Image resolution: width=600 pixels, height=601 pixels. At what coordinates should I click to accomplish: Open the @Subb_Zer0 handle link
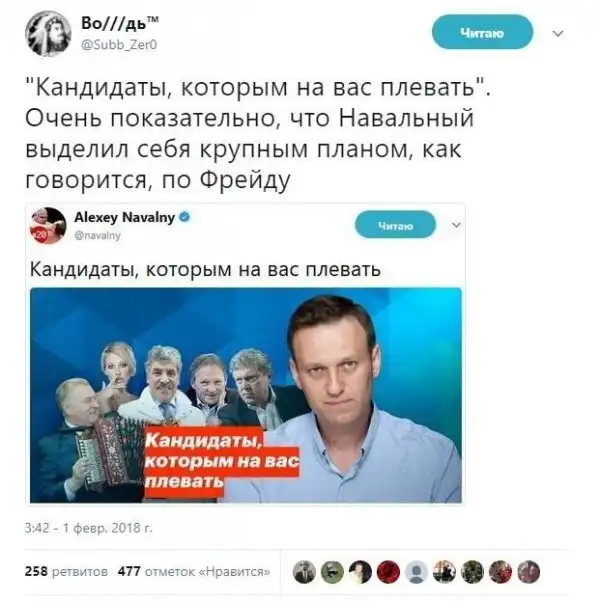119,45
